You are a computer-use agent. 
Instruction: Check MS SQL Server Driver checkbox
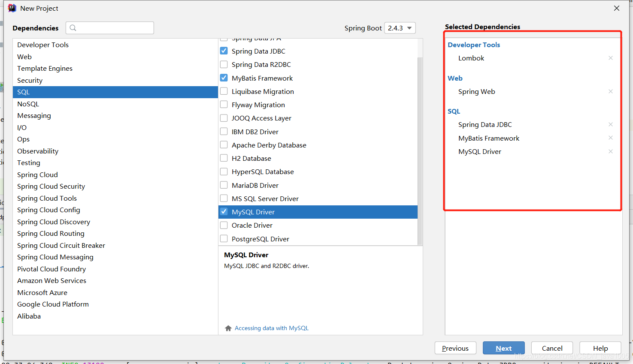pyautogui.click(x=224, y=199)
